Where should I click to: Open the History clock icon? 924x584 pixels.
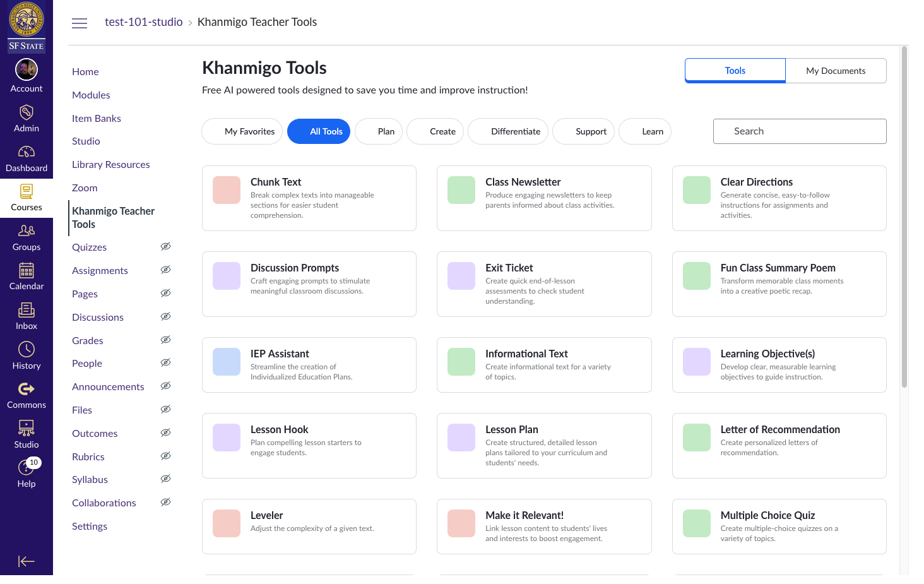point(27,349)
